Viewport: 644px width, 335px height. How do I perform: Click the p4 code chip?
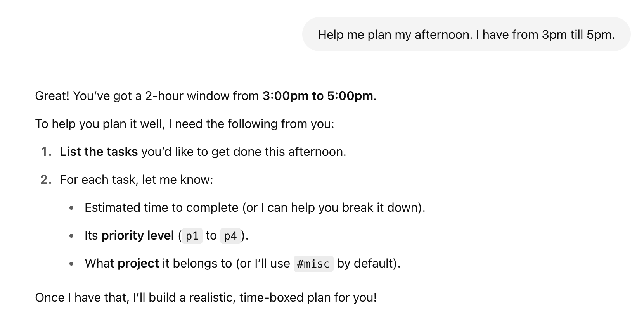click(x=230, y=236)
